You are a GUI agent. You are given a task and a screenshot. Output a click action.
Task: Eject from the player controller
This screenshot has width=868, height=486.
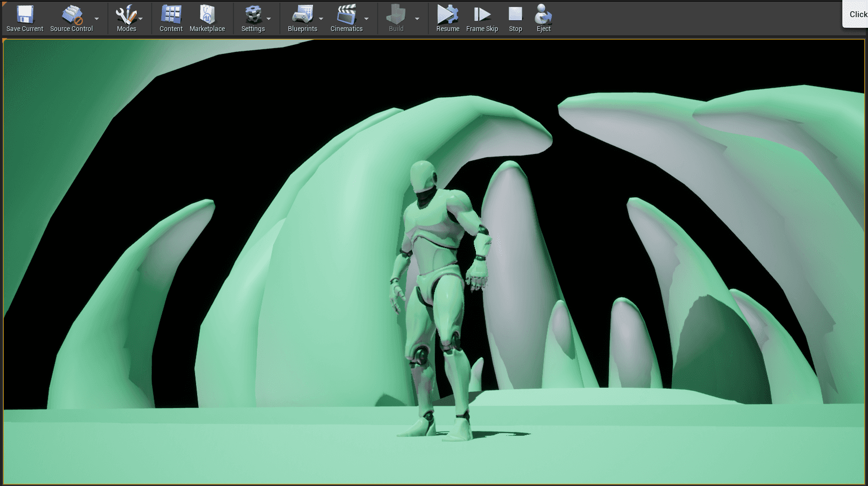543,15
